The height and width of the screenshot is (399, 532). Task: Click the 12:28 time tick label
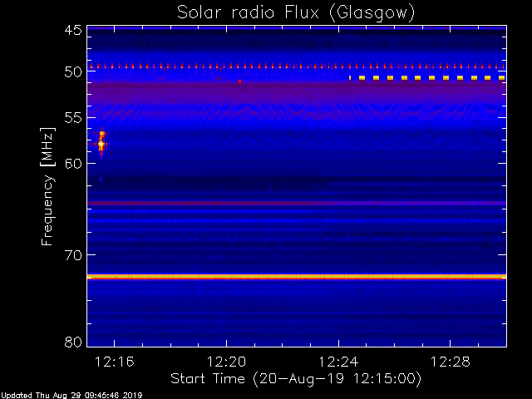pyautogui.click(x=451, y=362)
